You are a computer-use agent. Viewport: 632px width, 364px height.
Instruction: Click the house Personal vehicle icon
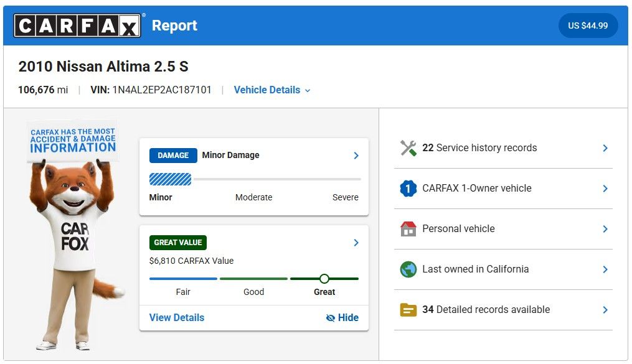pos(408,229)
